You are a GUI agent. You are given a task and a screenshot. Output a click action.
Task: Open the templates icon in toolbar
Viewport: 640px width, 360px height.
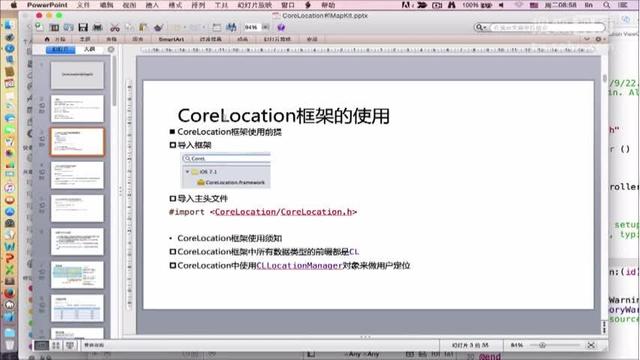pyautogui.click(x=54, y=27)
